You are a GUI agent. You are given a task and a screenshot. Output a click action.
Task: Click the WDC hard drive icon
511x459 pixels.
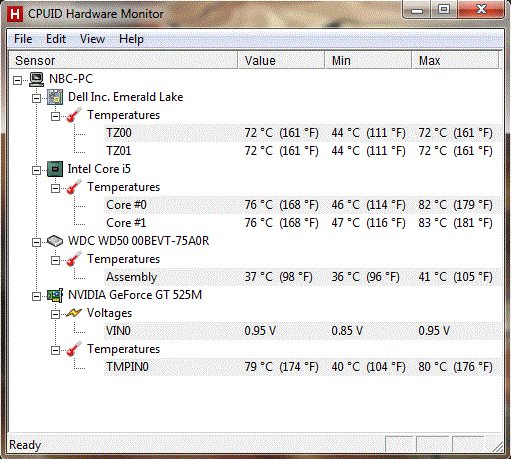[55, 241]
